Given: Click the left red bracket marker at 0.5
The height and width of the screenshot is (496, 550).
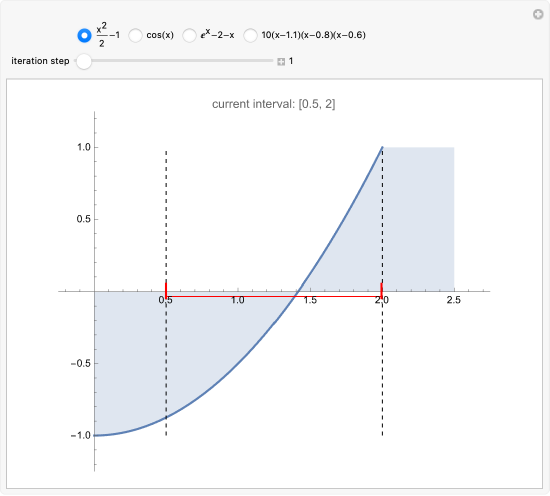Looking at the screenshot, I should [x=166, y=290].
